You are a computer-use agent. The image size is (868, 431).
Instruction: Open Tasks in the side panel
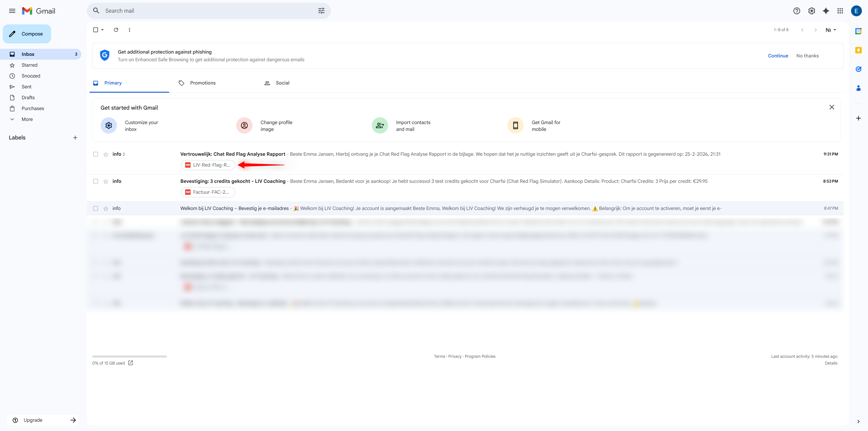coord(858,69)
